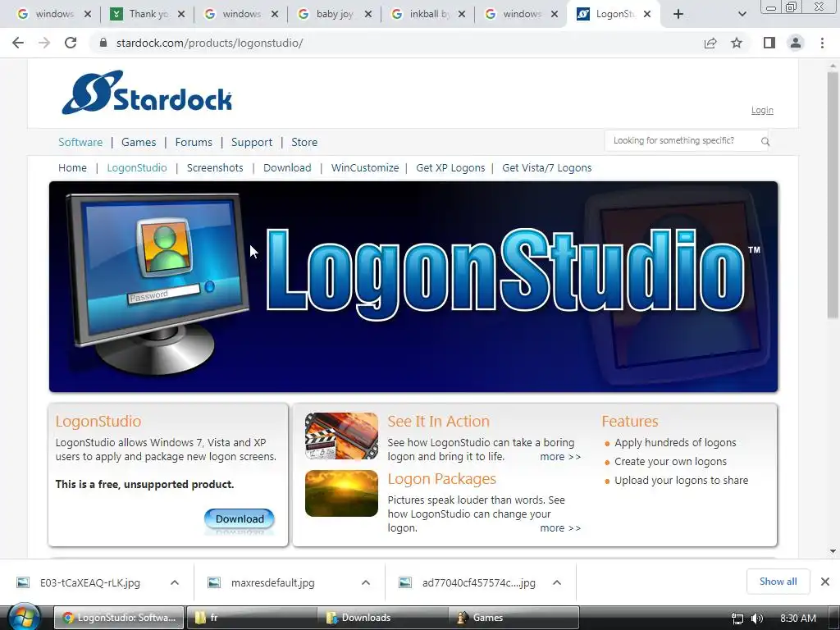Open the Software menu item

(x=80, y=142)
